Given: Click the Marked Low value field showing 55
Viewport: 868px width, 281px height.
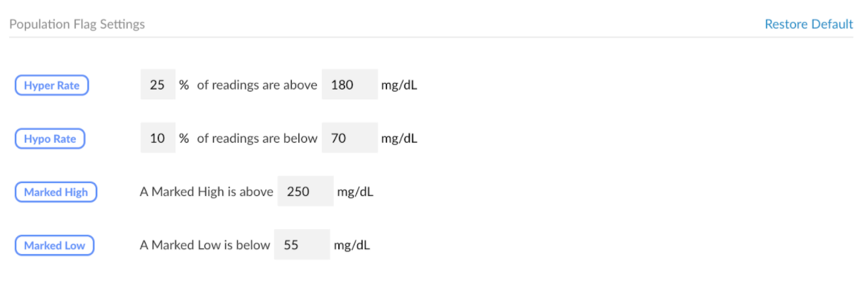Looking at the screenshot, I should coord(302,245).
